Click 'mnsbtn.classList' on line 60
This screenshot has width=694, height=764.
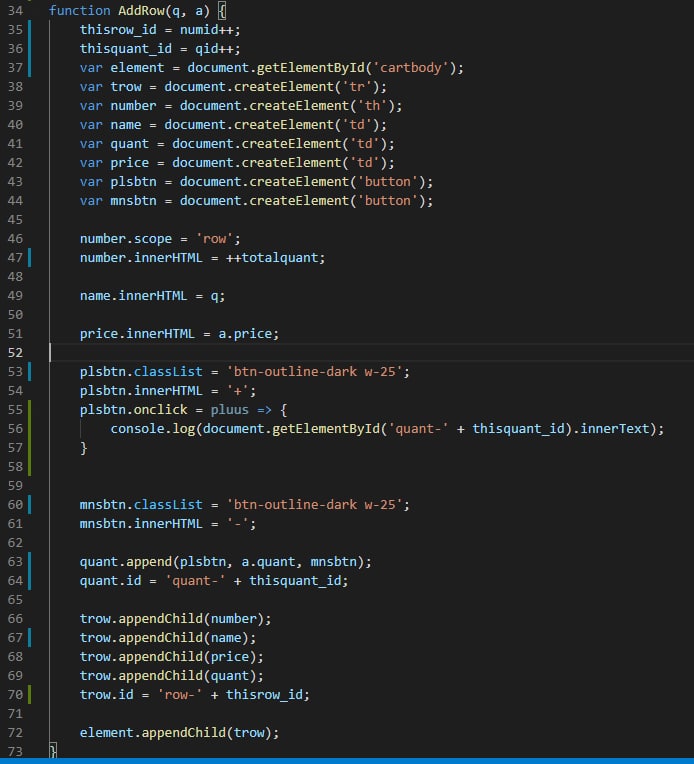pyautogui.click(x=141, y=505)
